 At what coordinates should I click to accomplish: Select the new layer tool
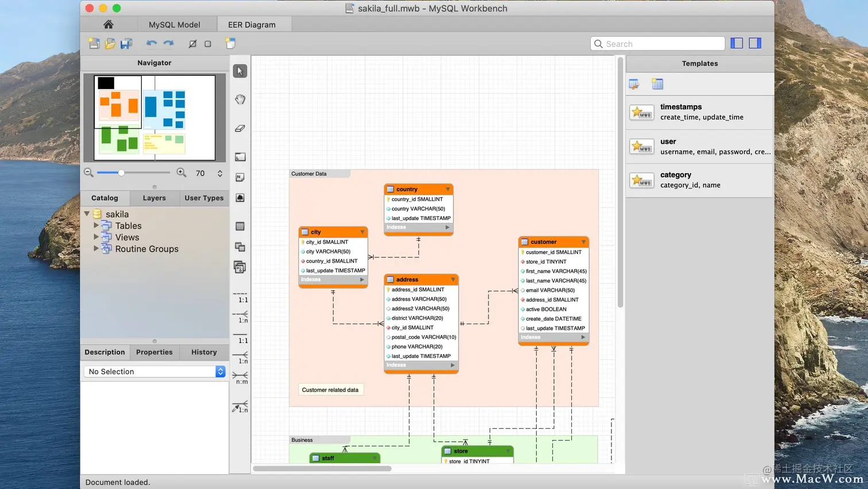(240, 157)
